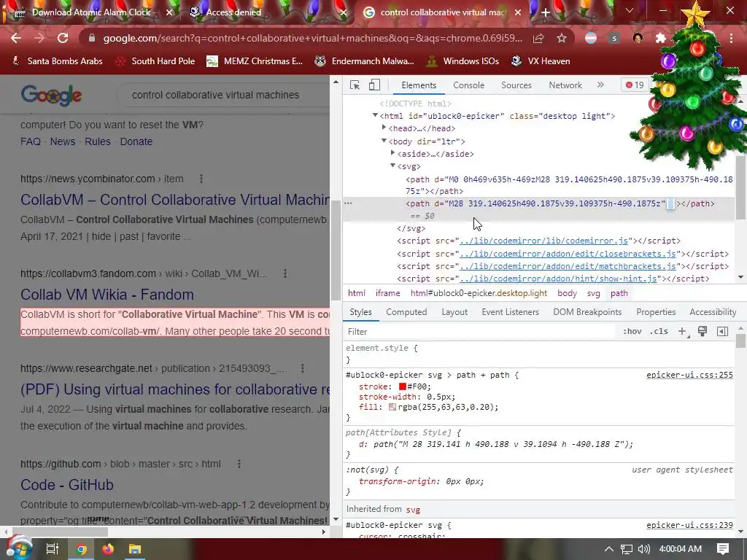Click the striped round extension icon in the toolbar

pos(591,38)
